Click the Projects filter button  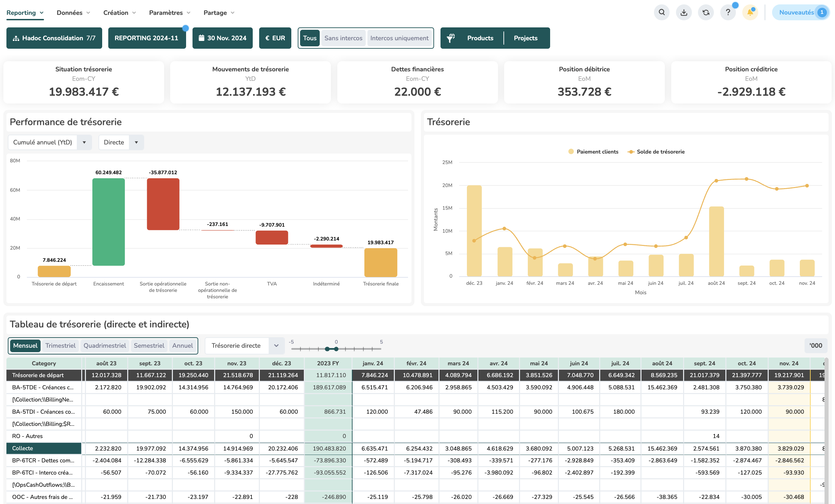click(526, 38)
